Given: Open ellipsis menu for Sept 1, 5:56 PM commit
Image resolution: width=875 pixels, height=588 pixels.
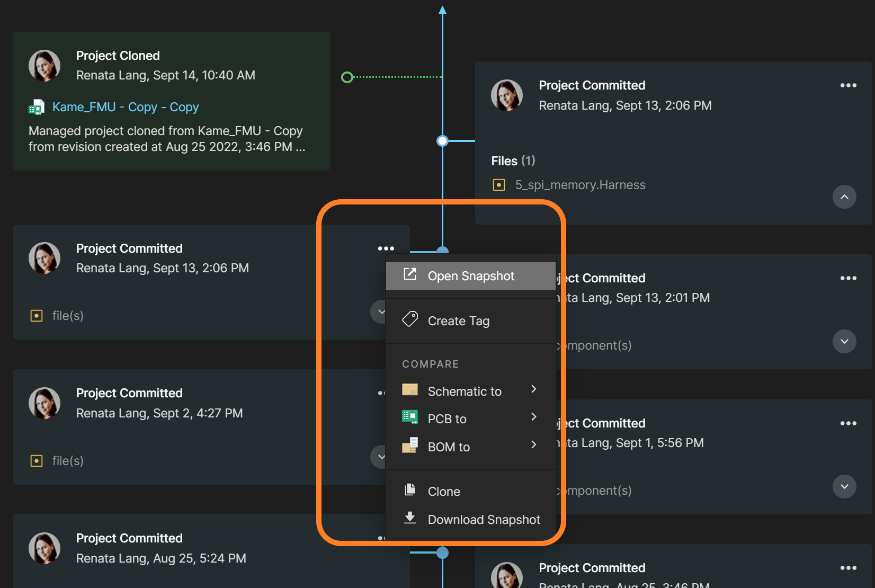Looking at the screenshot, I should [x=848, y=423].
